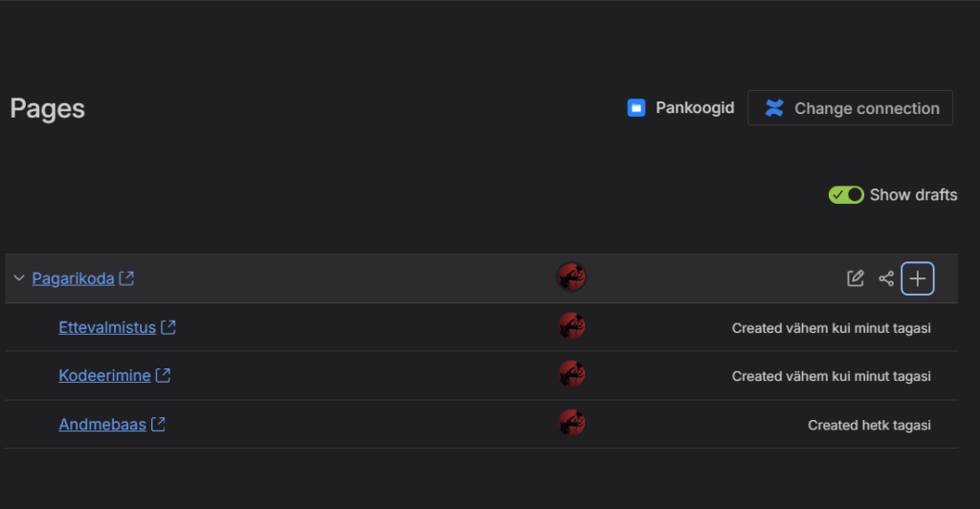Open the Pagarikoda page link
This screenshot has height=509, width=980.
(x=73, y=278)
